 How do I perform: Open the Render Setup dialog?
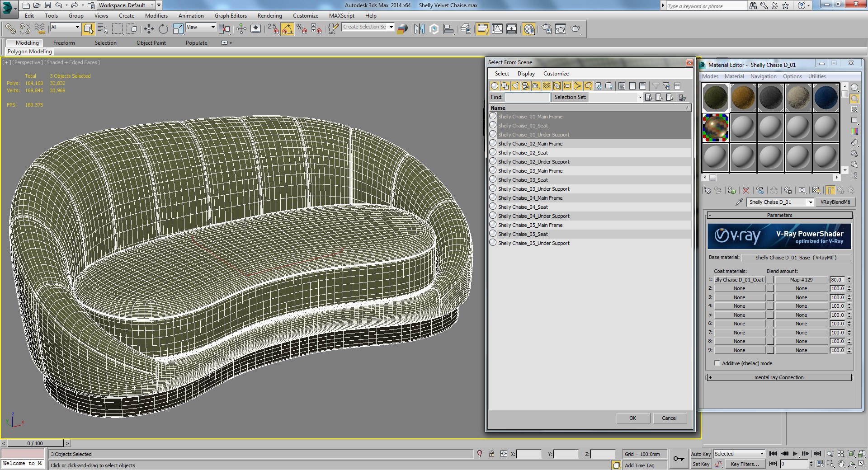tap(546, 29)
